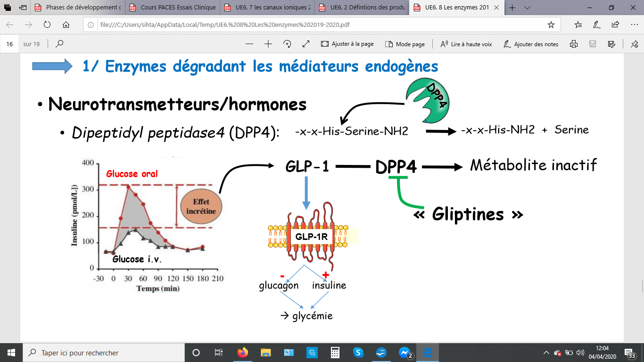The height and width of the screenshot is (362, 644).
Task: Switch to 'UE6. 7 les canaux ioniques' tab
Action: 267,8
